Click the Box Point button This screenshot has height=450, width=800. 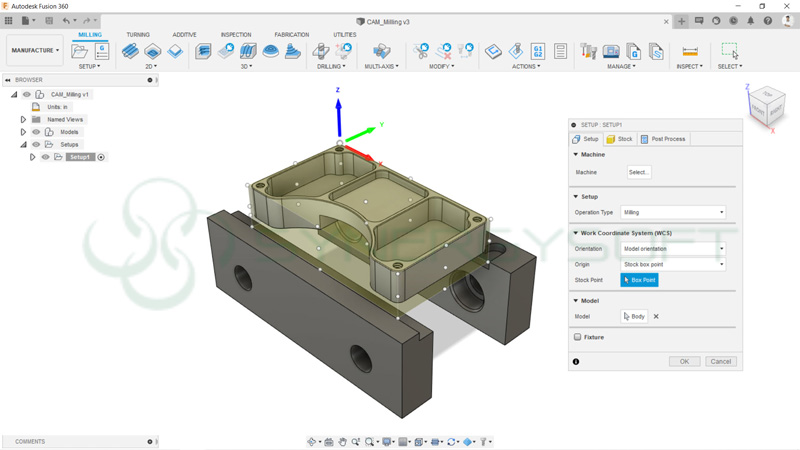point(639,280)
